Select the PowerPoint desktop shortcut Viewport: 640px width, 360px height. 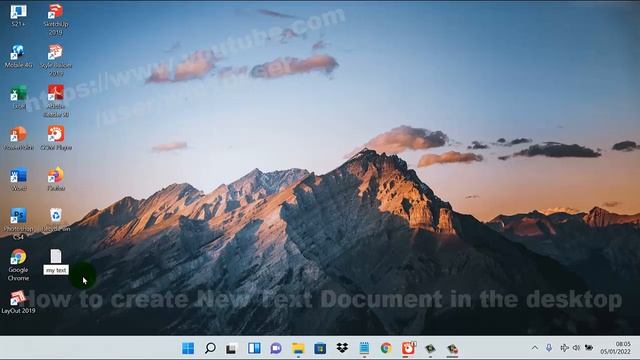click(18, 138)
